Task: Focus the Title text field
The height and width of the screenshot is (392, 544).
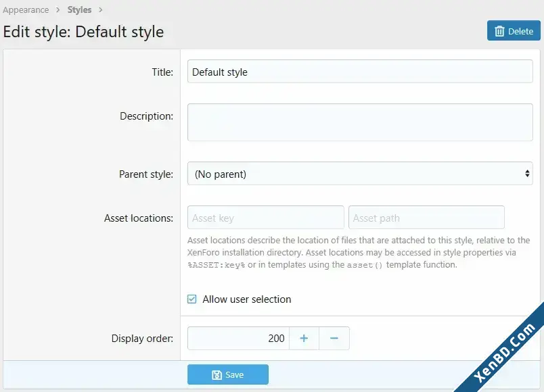Action: pyautogui.click(x=360, y=72)
